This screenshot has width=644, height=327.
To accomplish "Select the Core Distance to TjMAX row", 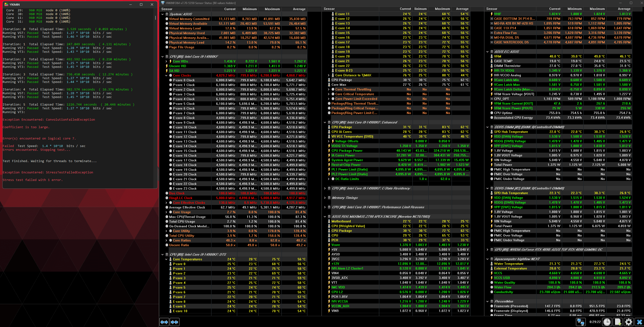I will click(398, 75).
